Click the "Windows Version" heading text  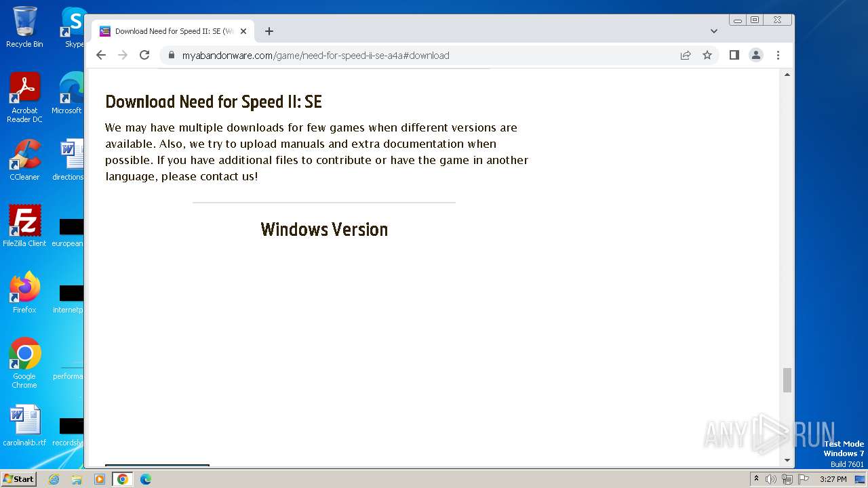click(324, 229)
